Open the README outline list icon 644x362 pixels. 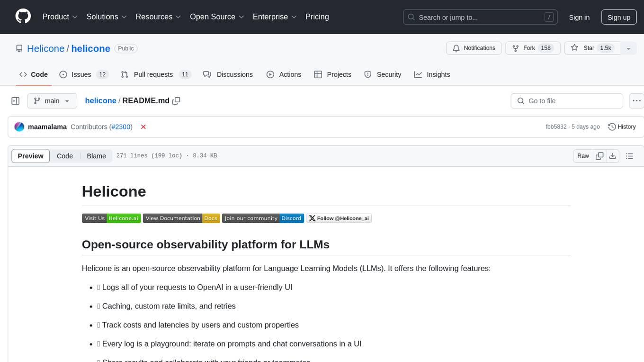[x=629, y=156]
